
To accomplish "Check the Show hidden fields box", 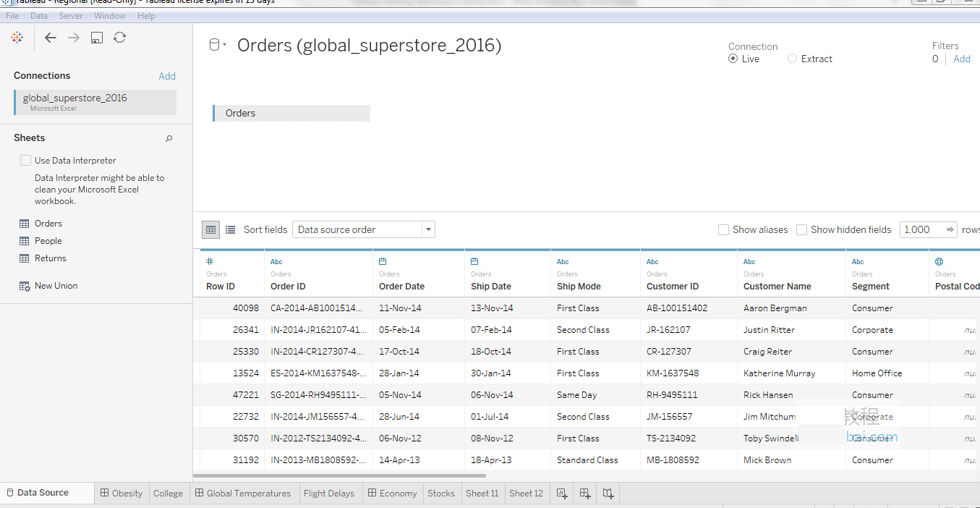I will tap(801, 229).
